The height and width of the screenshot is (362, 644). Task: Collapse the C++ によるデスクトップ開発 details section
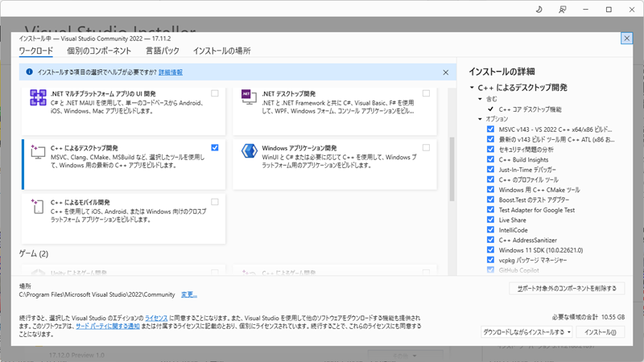click(x=472, y=87)
